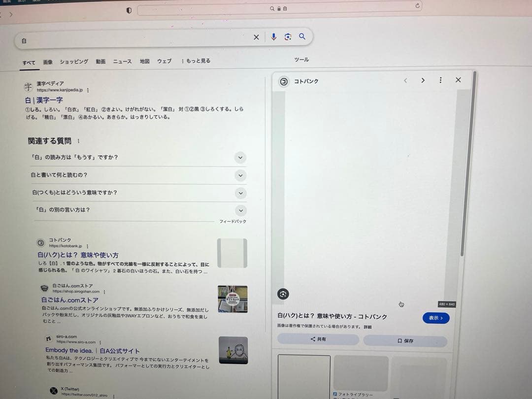The width and height of the screenshot is (532, 399).
Task: Clear the search query with the X icon
Action: [x=256, y=37]
